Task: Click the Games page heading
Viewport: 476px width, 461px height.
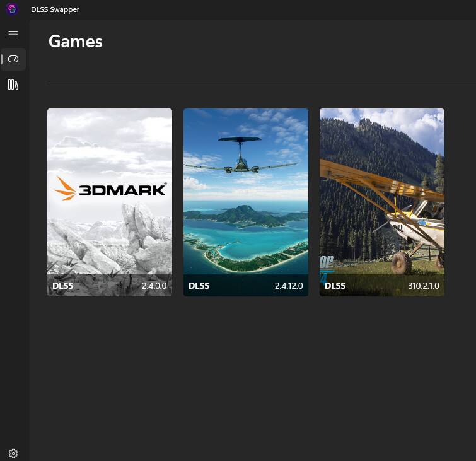Action: [76, 41]
